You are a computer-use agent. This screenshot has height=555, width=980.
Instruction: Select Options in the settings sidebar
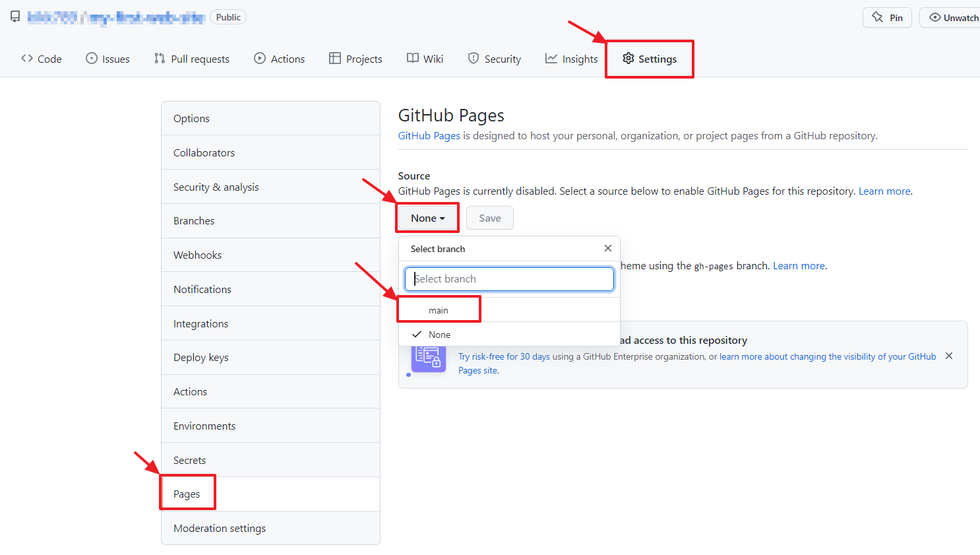coord(270,119)
